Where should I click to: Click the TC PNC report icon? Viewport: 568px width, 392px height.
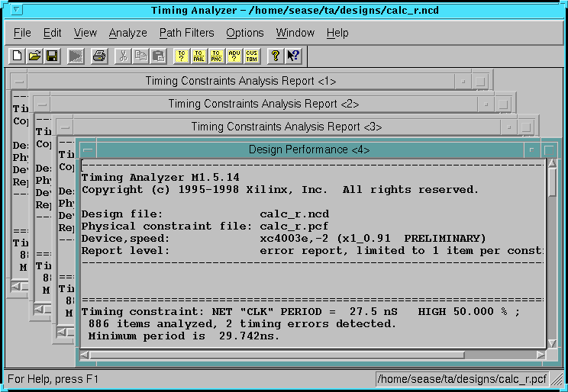(216, 56)
